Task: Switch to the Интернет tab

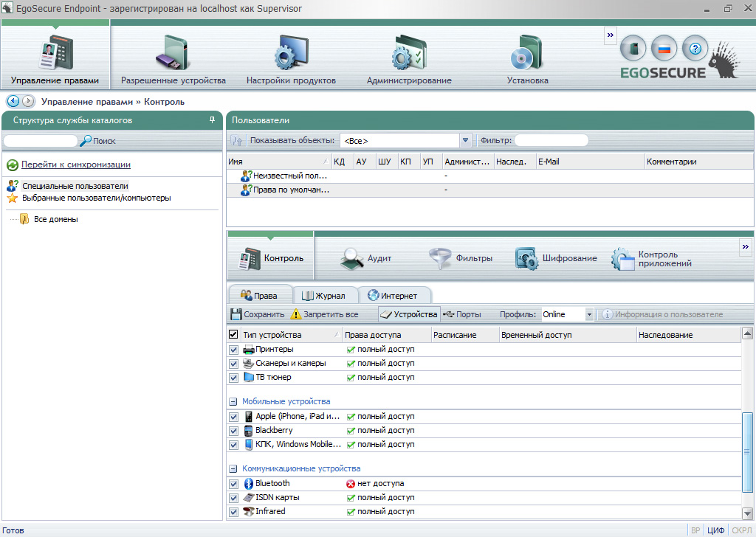Action: pyautogui.click(x=392, y=296)
